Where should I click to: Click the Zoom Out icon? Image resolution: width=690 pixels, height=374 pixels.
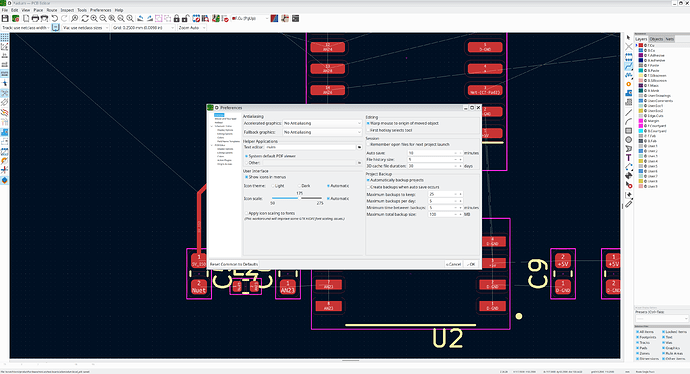pos(103,18)
